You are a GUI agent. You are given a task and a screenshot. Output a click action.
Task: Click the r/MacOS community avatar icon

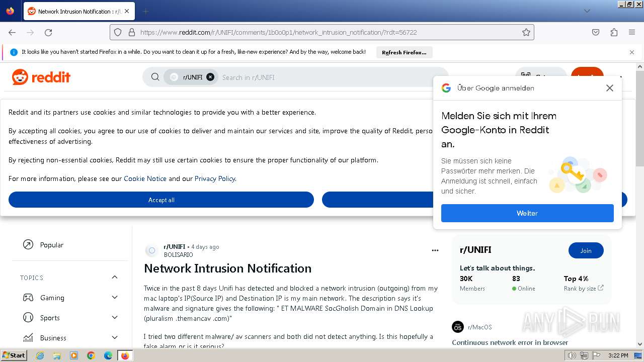(x=457, y=327)
